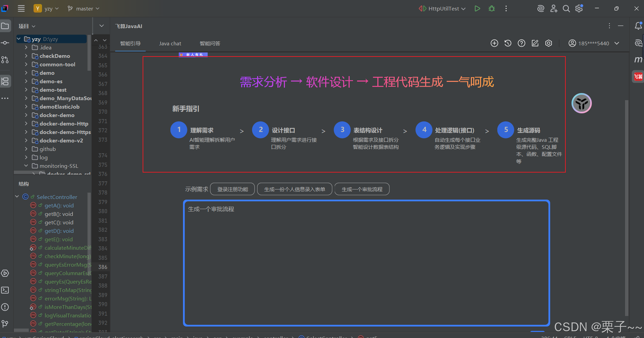This screenshot has height=338, width=644.
Task: Select the github folder
Action: coord(47,149)
